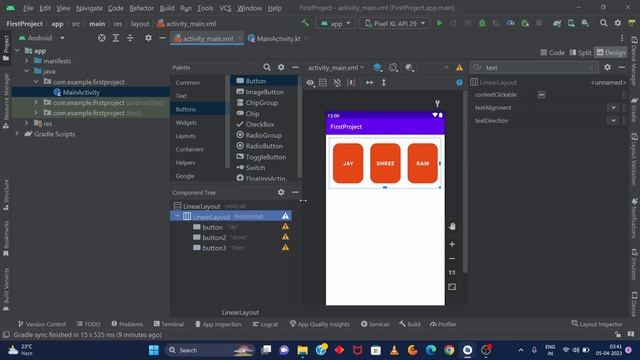Viewport: 640px width, 360px height.
Task: Open Component Tree settings gear
Action: pyautogui.click(x=281, y=192)
